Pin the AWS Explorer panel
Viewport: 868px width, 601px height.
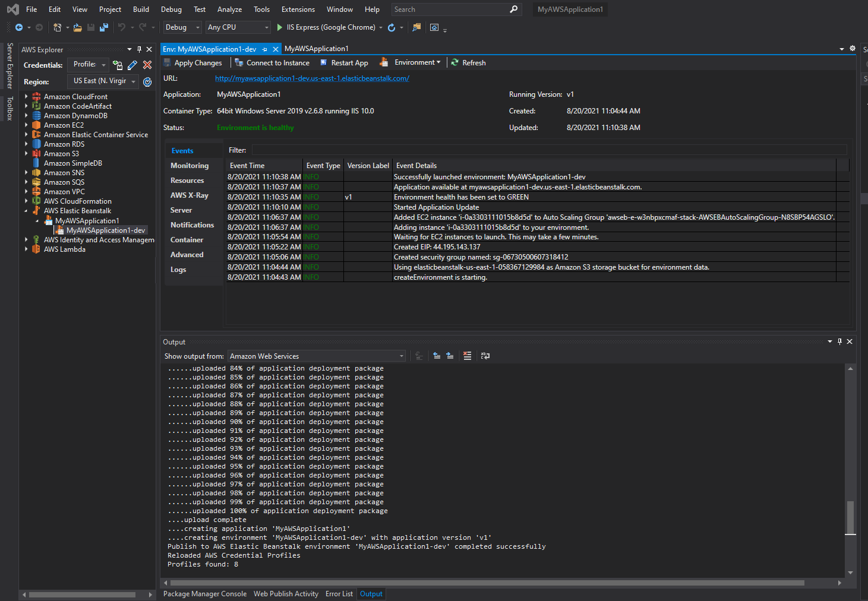pos(140,49)
